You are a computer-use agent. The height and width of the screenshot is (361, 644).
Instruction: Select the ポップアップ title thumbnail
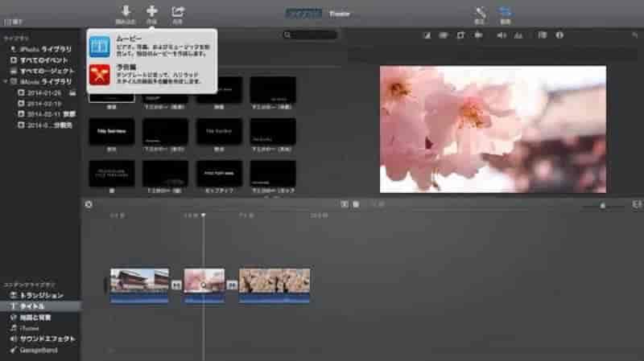pyautogui.click(x=219, y=174)
